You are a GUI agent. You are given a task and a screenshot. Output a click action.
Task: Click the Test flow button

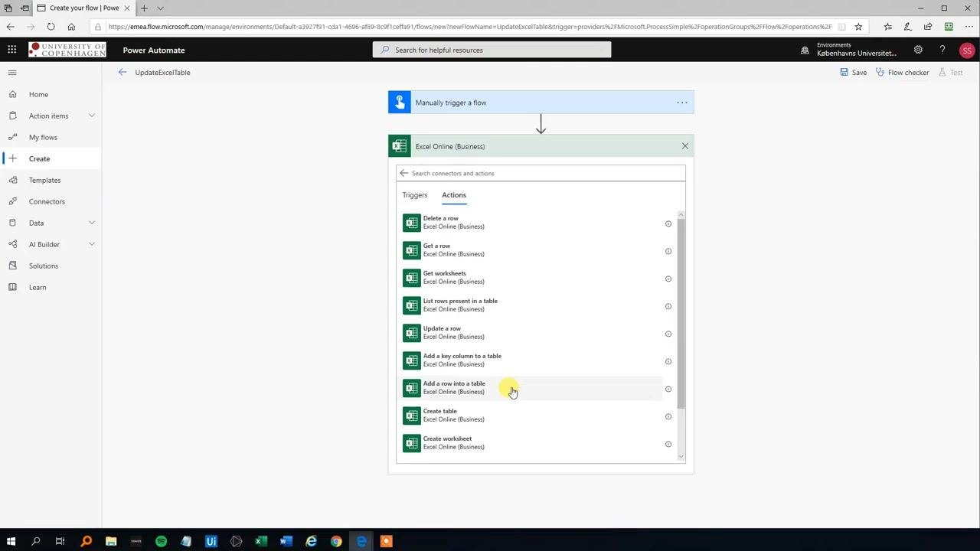pyautogui.click(x=950, y=72)
